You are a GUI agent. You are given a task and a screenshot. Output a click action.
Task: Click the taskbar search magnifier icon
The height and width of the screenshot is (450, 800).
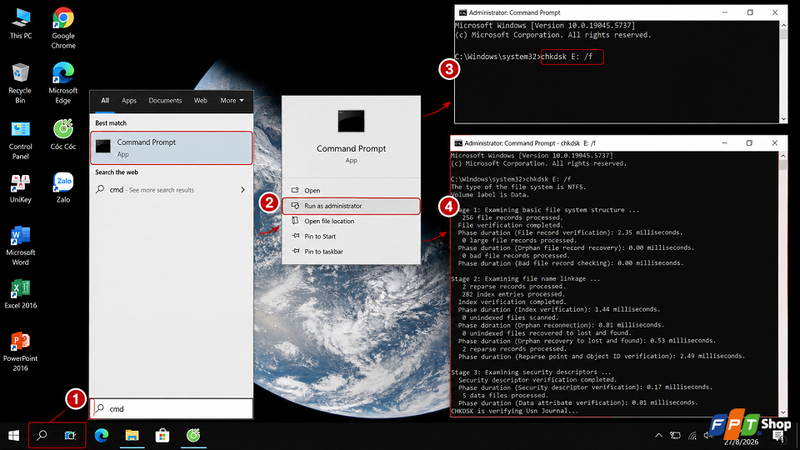click(x=42, y=436)
